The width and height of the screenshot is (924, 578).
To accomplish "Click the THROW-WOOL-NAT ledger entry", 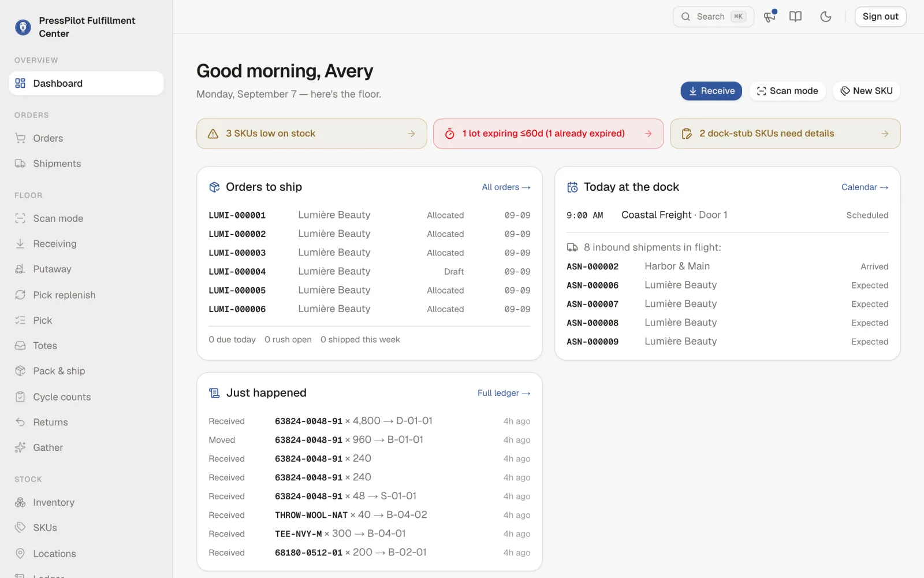I will pos(370,515).
